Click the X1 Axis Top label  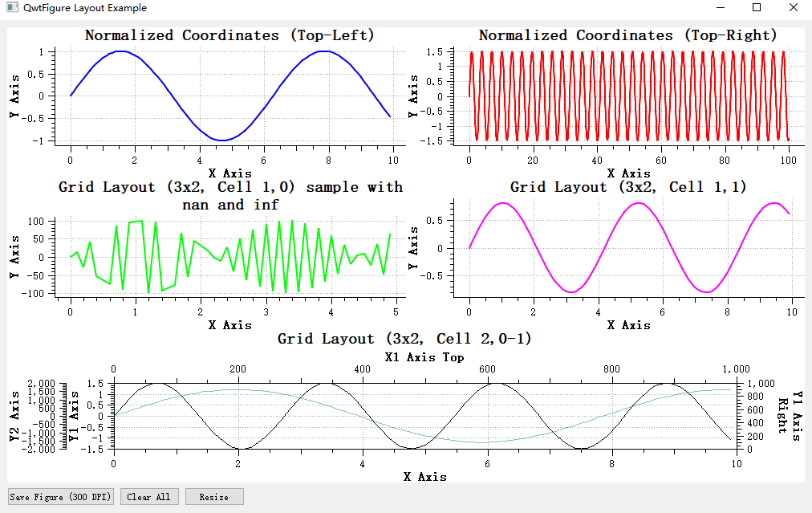(x=424, y=358)
